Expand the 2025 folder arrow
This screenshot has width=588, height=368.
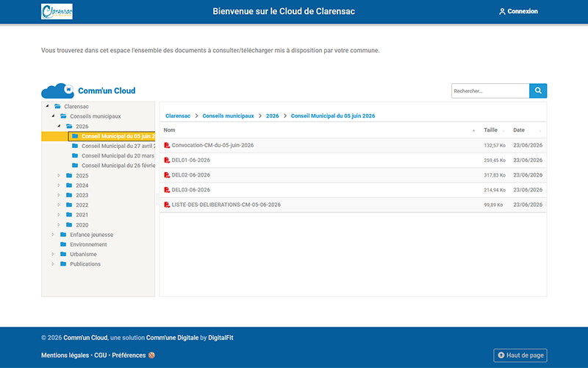(59, 175)
